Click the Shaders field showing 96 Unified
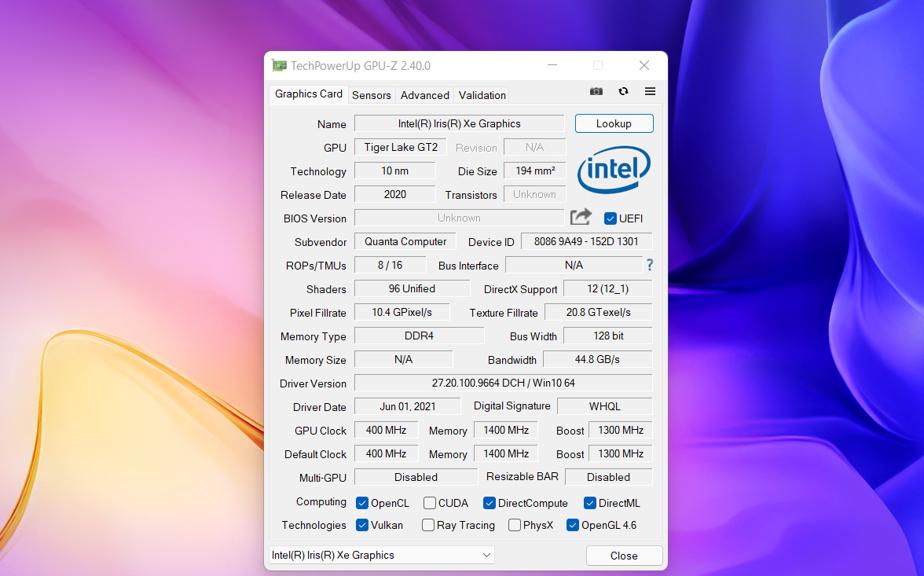924x576 pixels. pos(412,289)
